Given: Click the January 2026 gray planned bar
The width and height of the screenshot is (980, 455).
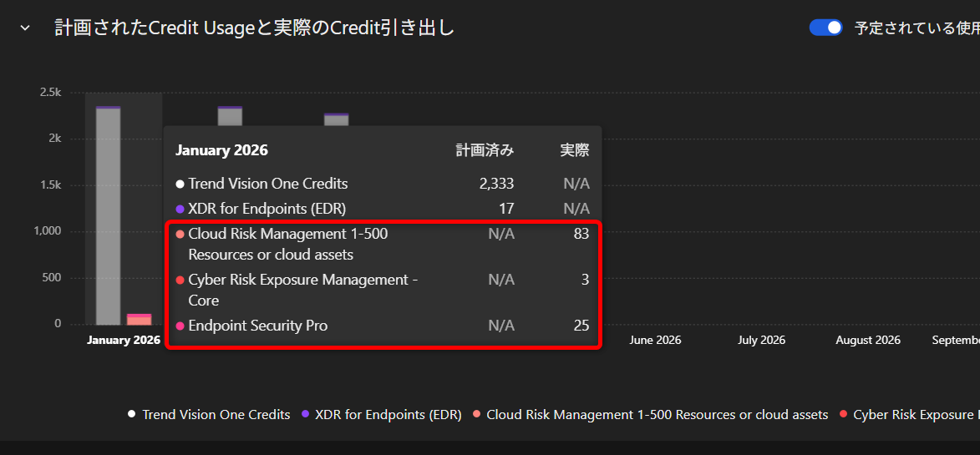Looking at the screenshot, I should coord(108,216).
